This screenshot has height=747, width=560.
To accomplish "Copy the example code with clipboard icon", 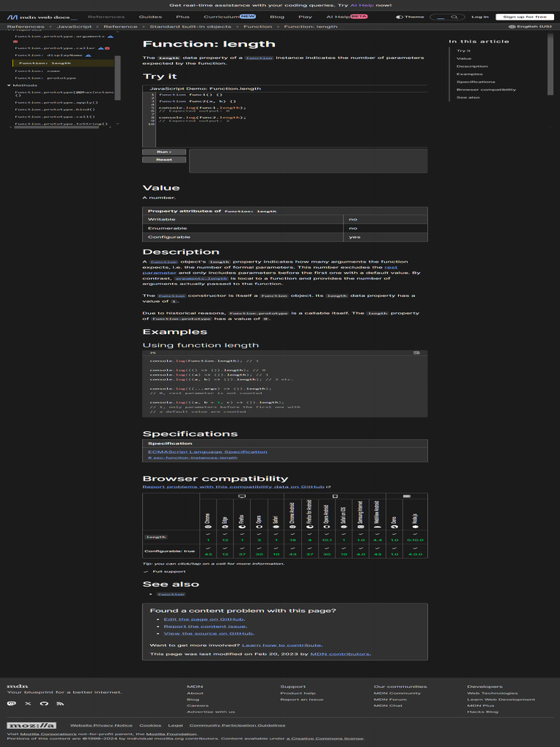I will pyautogui.click(x=416, y=352).
